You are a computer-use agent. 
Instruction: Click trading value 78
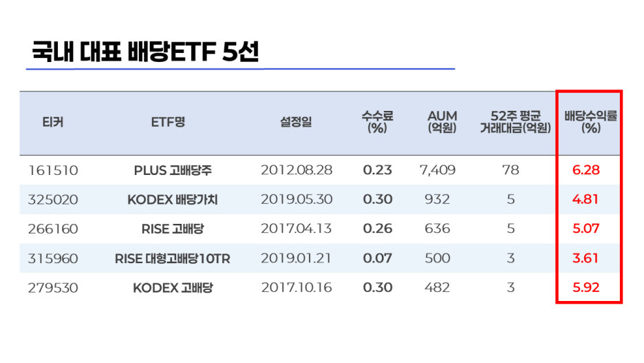pyautogui.click(x=511, y=170)
